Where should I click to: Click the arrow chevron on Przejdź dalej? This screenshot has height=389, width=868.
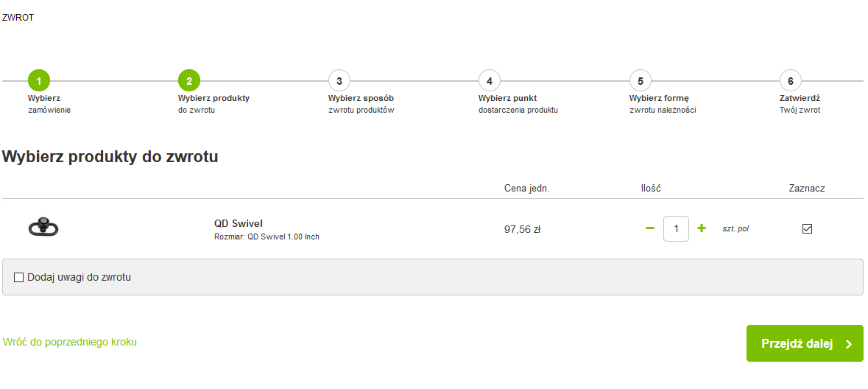(849, 344)
